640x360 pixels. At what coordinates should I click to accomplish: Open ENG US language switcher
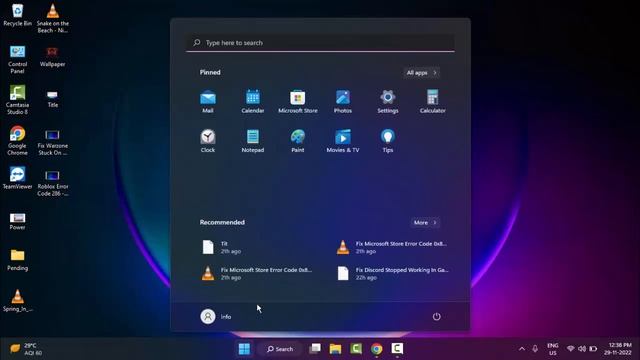click(x=553, y=349)
